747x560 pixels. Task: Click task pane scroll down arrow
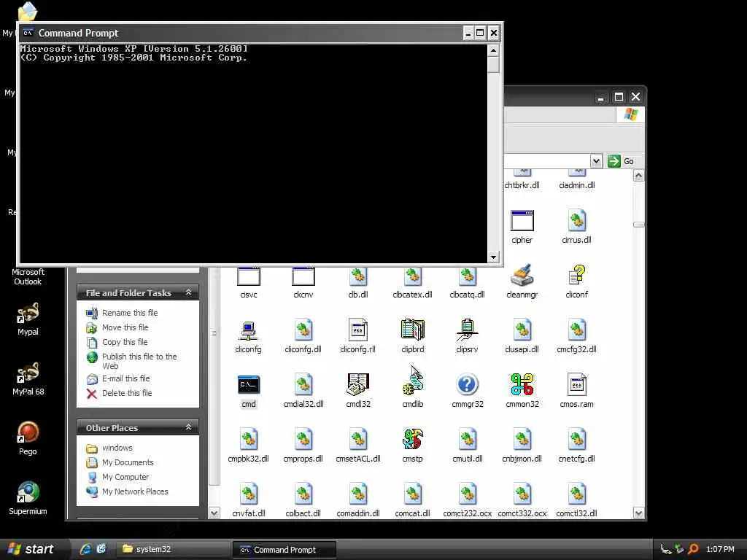coord(214,513)
